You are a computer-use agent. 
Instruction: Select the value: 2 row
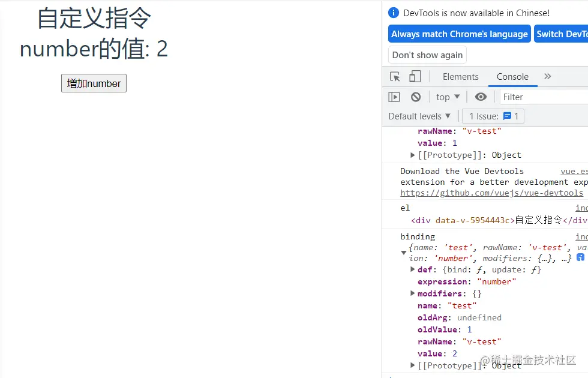(x=437, y=353)
